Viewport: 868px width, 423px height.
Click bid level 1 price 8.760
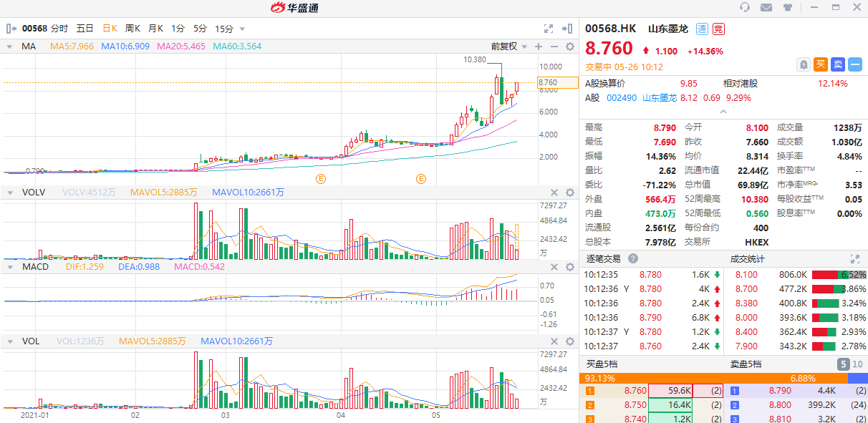pos(635,391)
